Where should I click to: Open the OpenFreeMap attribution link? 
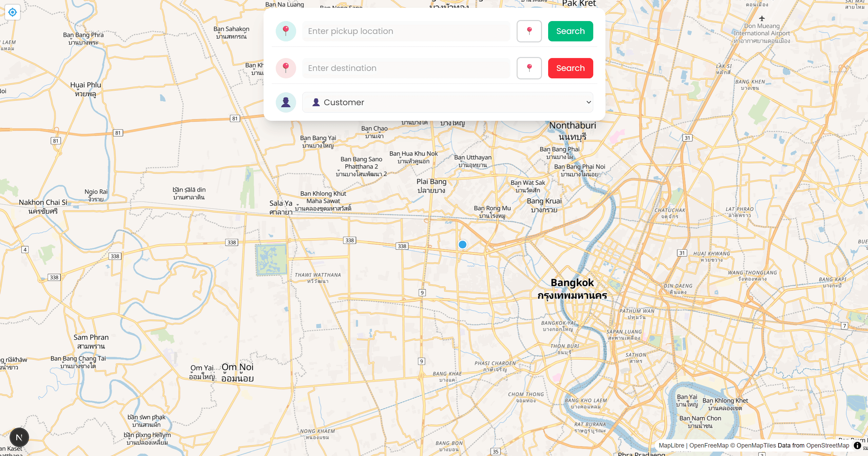[x=709, y=445]
